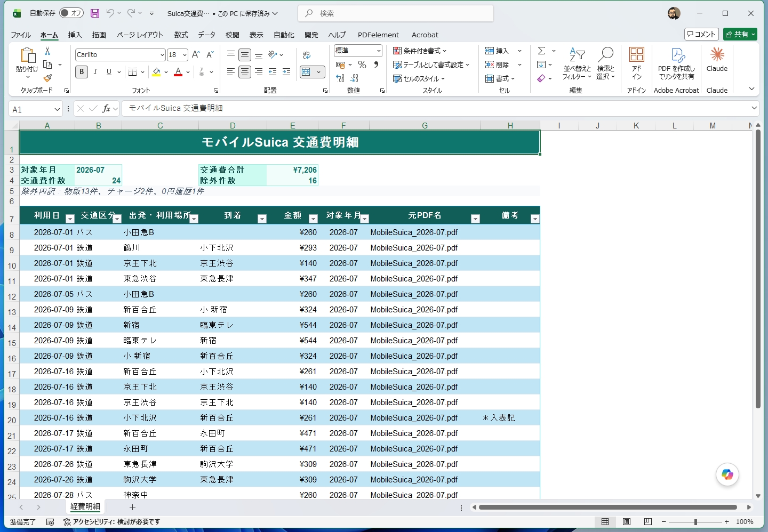Open the Add-ins icon
This screenshot has height=532, width=768.
tap(637, 63)
